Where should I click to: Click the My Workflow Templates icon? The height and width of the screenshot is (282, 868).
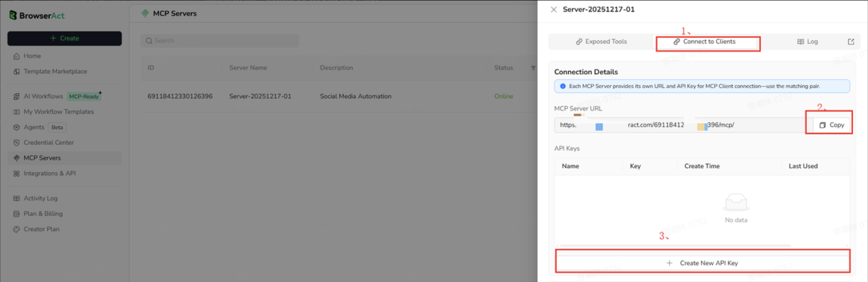(16, 112)
